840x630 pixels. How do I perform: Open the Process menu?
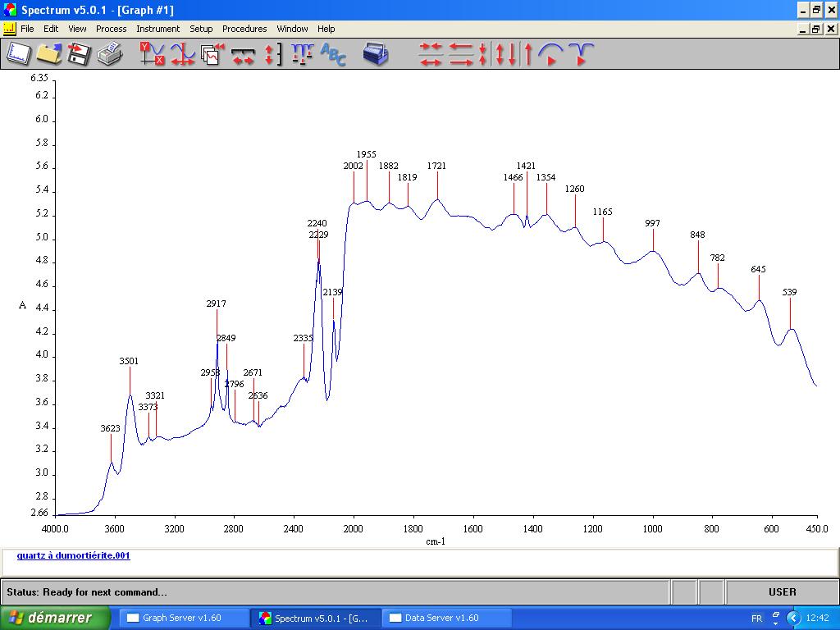tap(111, 29)
